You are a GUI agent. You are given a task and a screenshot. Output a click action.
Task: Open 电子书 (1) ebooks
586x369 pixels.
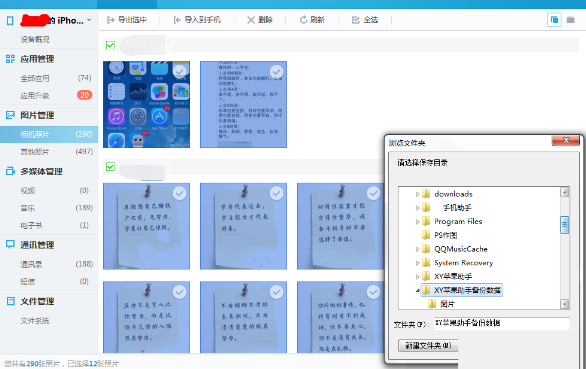(x=49, y=225)
